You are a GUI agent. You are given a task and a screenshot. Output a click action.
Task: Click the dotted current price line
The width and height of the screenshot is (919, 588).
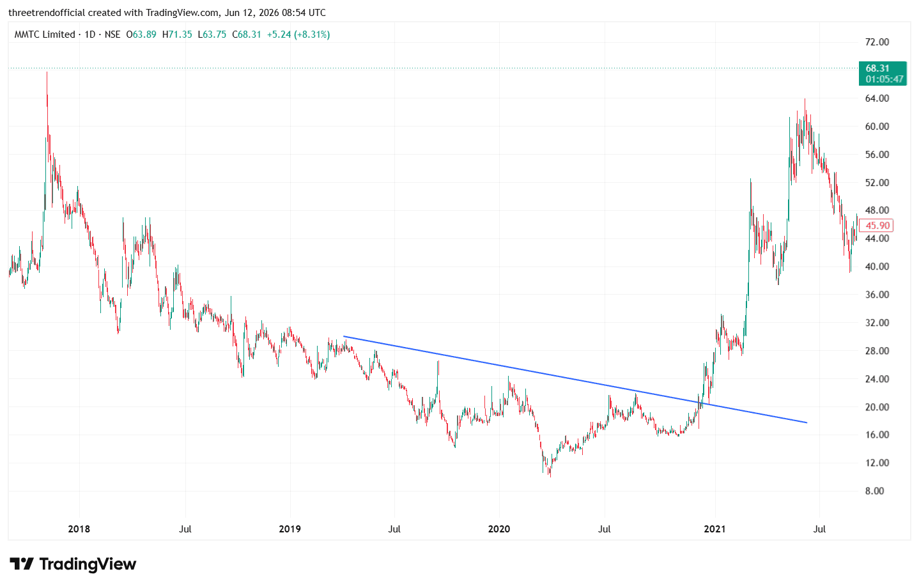(433, 68)
